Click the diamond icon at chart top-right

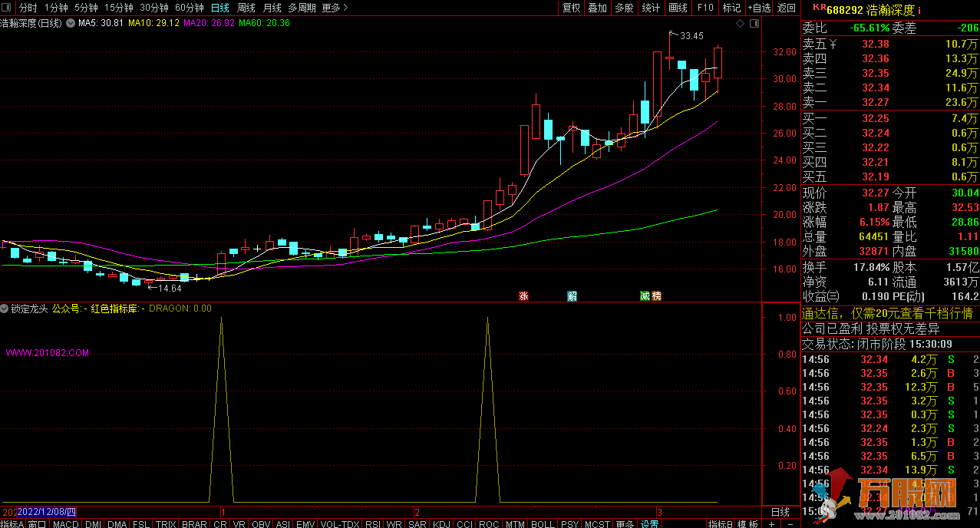click(x=740, y=24)
